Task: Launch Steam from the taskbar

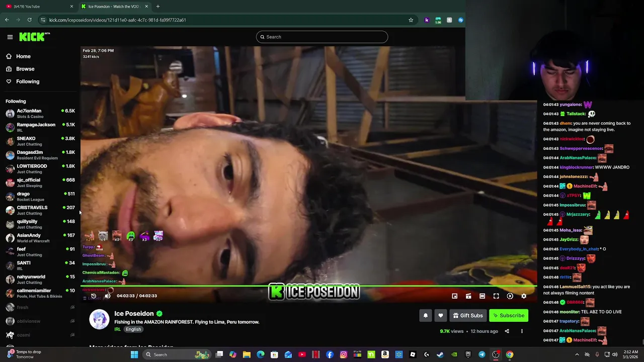Action: tap(440, 354)
